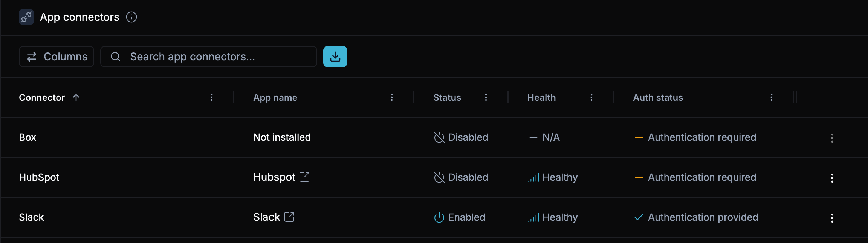This screenshot has width=868, height=243.
Task: Open the HubSpot app external link icon
Action: coord(304,177)
